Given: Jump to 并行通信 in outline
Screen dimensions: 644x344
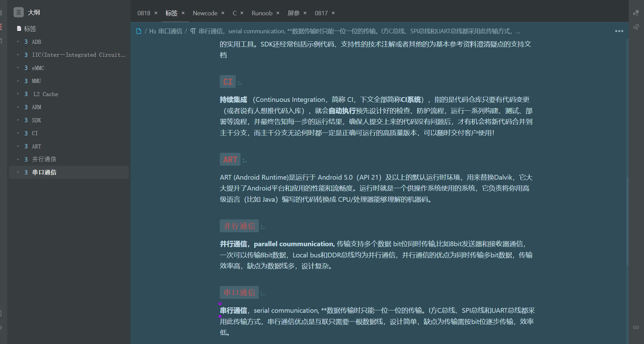Looking at the screenshot, I should pyautogui.click(x=44, y=159).
